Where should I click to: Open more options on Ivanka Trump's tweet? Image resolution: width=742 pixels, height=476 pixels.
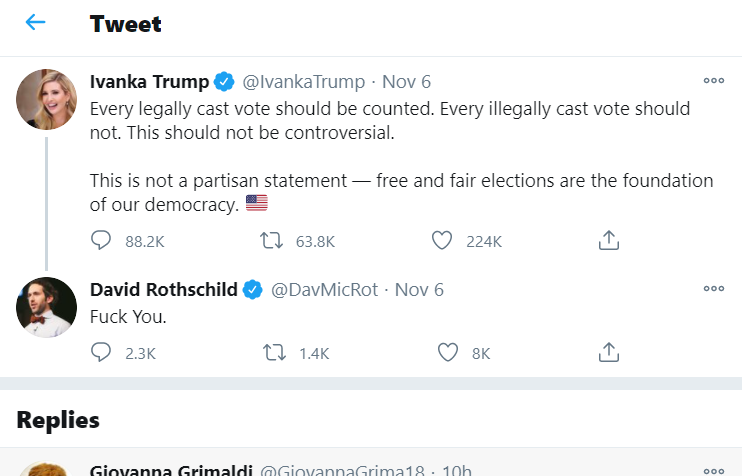click(713, 81)
